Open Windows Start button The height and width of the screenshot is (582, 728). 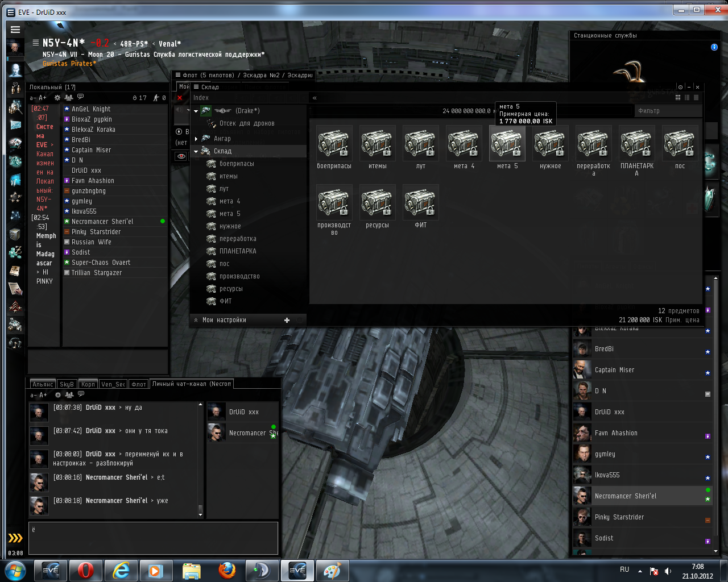[x=15, y=570]
